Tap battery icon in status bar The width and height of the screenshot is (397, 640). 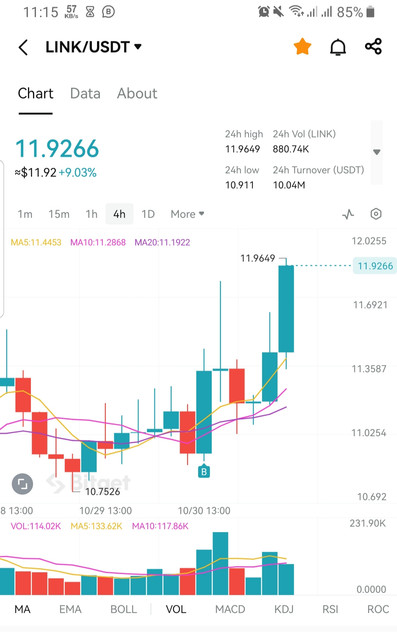[x=370, y=12]
